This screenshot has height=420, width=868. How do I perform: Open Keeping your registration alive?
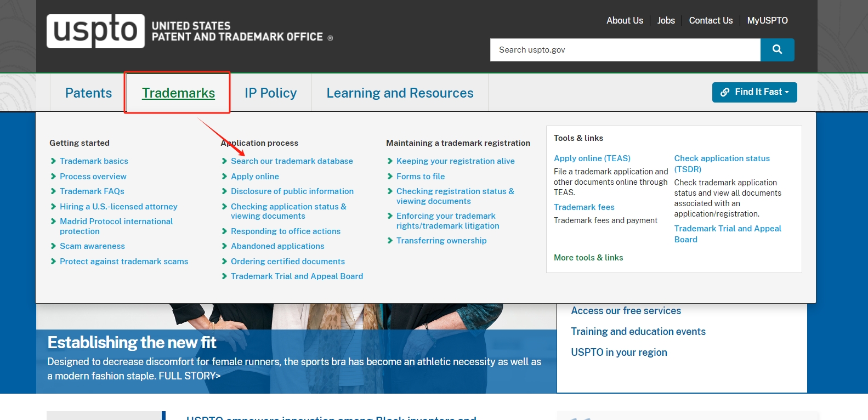pyautogui.click(x=455, y=161)
